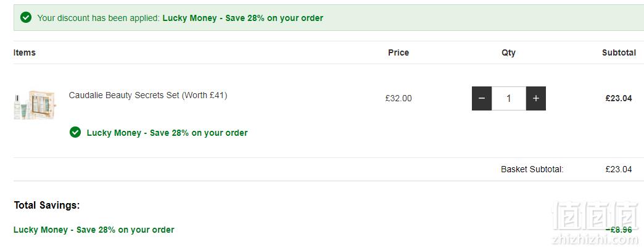
Task: Click the savings amount −£8.96
Action: (x=619, y=230)
